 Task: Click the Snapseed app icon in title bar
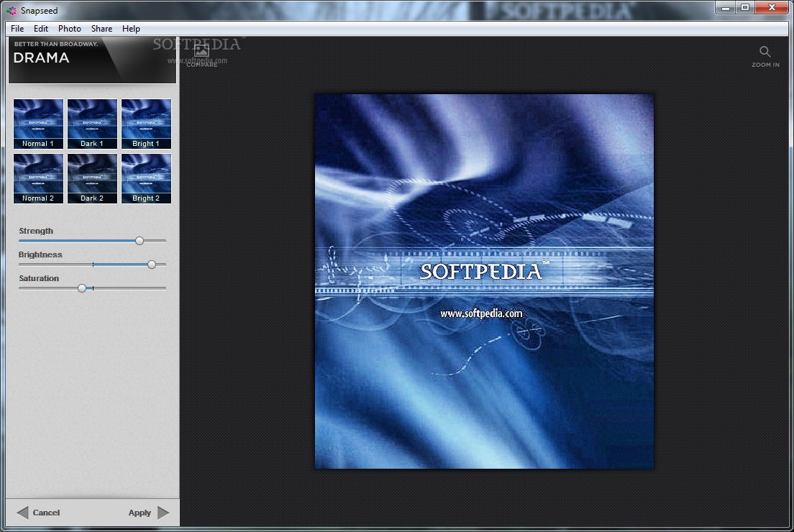pos(11,10)
